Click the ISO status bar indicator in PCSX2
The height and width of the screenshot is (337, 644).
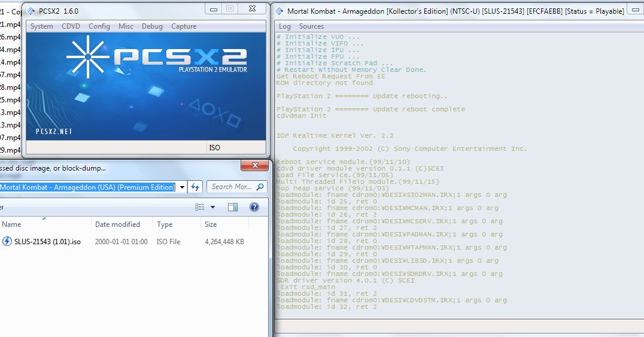click(214, 147)
